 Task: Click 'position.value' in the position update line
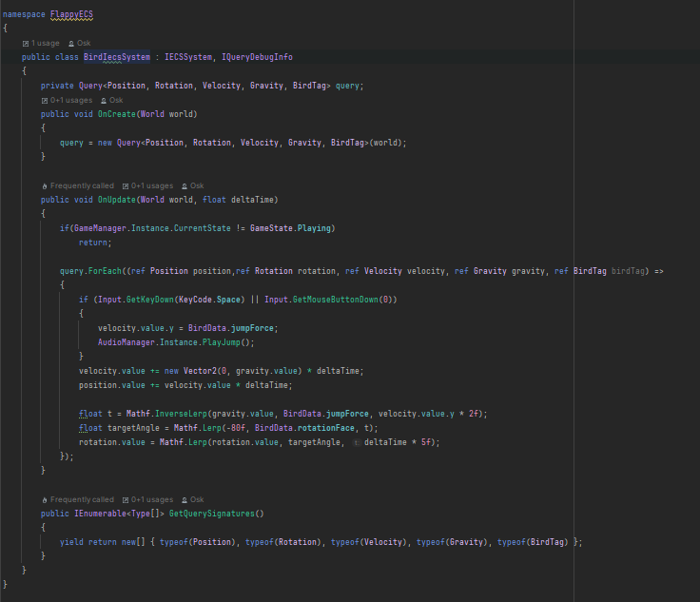(112, 385)
